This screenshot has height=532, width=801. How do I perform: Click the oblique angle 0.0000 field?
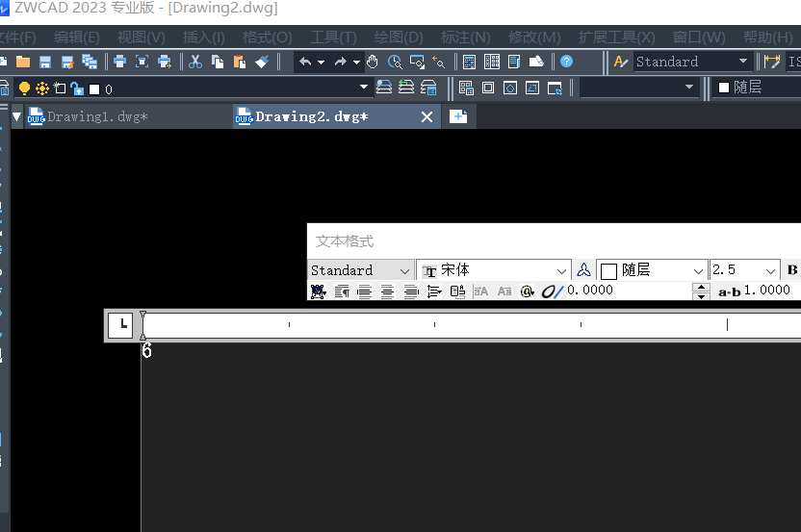pos(629,290)
